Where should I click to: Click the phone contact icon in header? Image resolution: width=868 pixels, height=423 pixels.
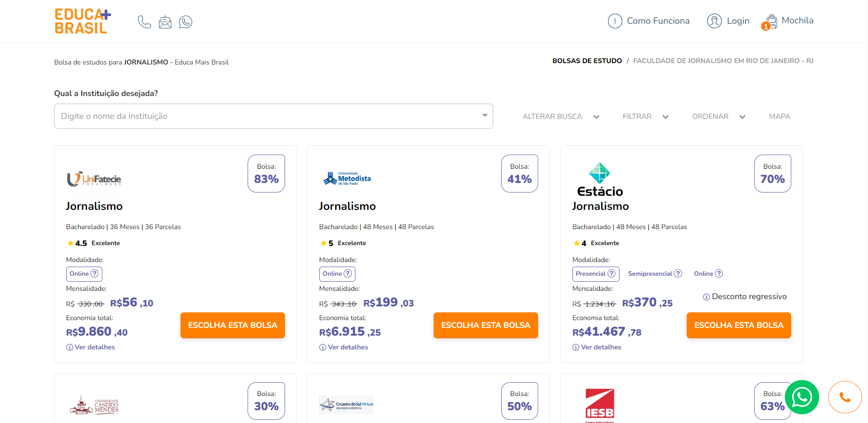[144, 22]
